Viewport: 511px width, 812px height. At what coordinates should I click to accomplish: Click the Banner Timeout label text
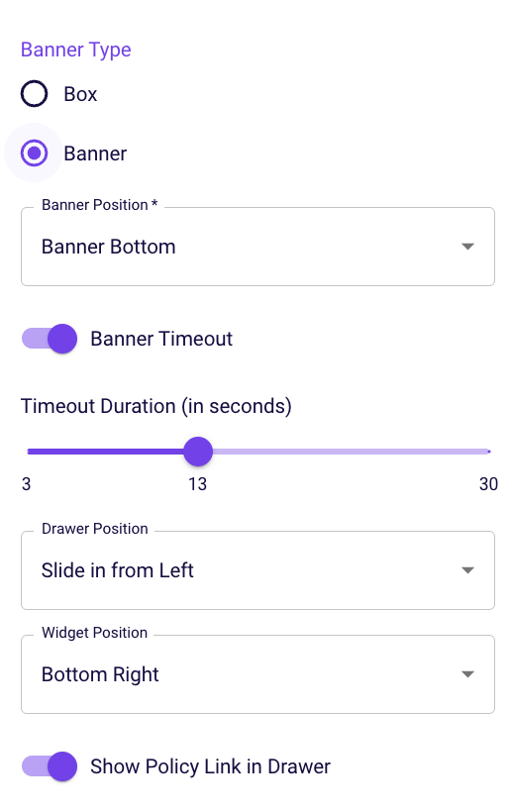click(161, 339)
